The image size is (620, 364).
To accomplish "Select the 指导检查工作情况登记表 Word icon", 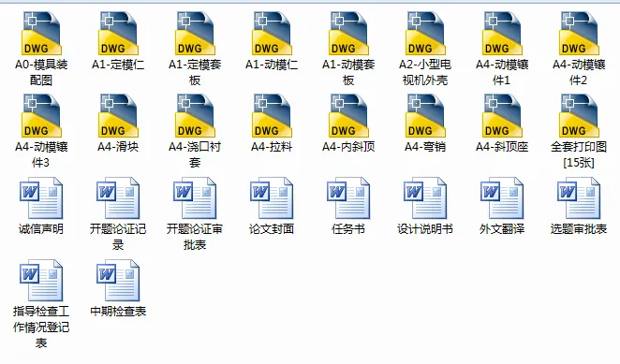I will (x=41, y=280).
